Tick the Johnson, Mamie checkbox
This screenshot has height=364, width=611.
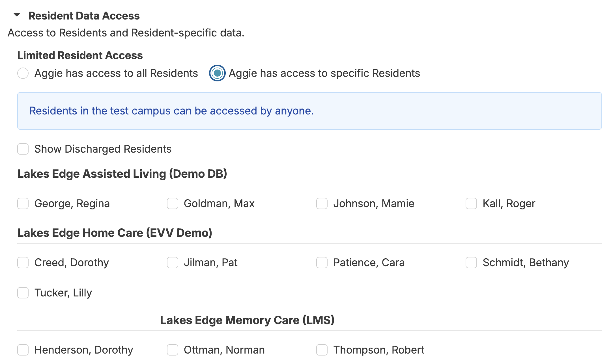pyautogui.click(x=322, y=203)
